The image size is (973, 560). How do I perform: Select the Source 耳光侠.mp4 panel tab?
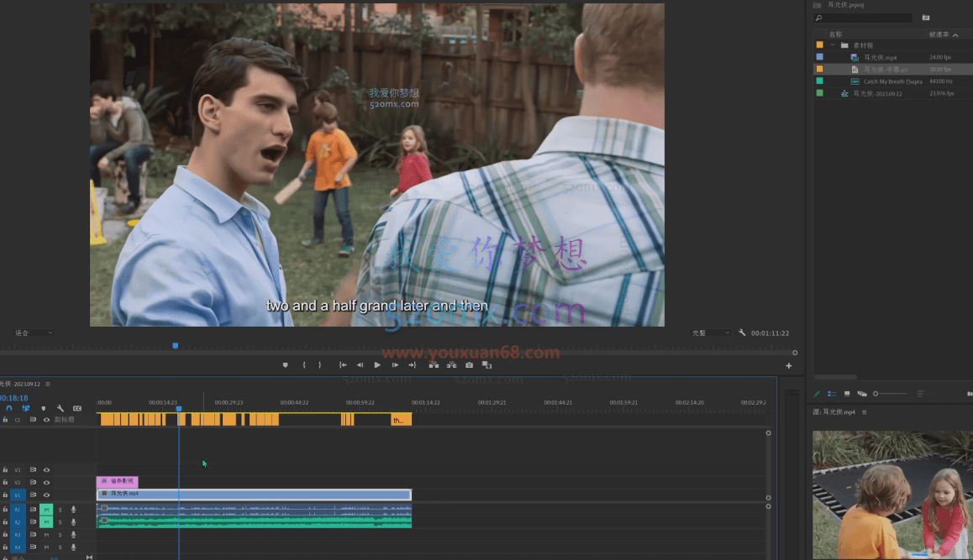pyautogui.click(x=834, y=412)
